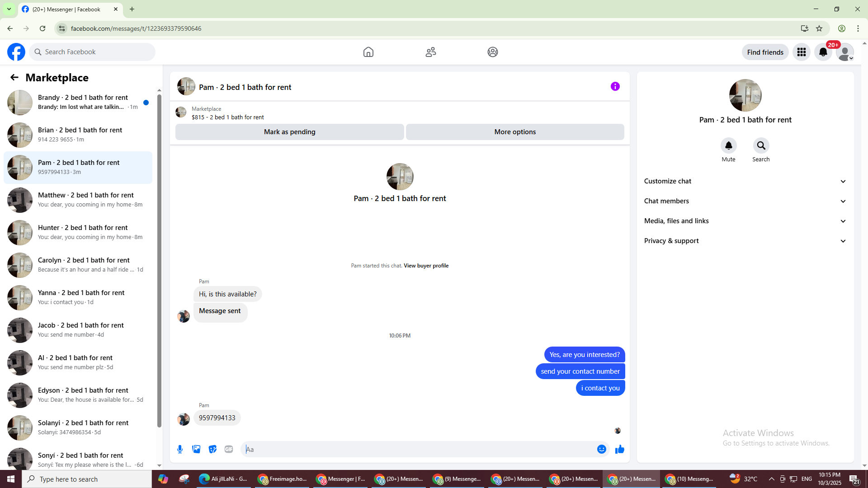Send a thumbs-up like
Viewport: 868px width, 488px height.
pos(620,449)
